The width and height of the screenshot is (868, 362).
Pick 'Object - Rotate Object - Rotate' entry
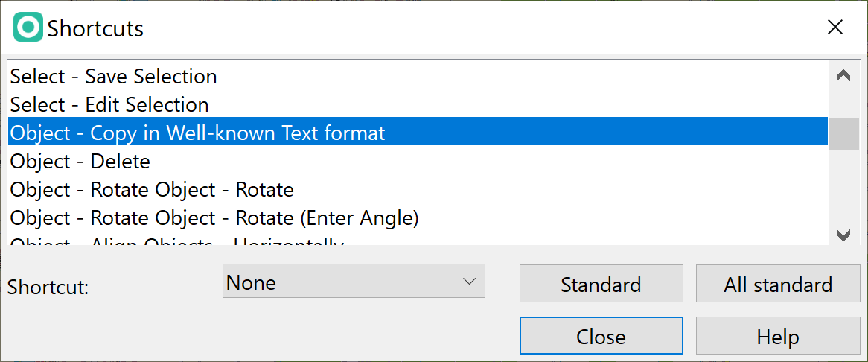418,189
